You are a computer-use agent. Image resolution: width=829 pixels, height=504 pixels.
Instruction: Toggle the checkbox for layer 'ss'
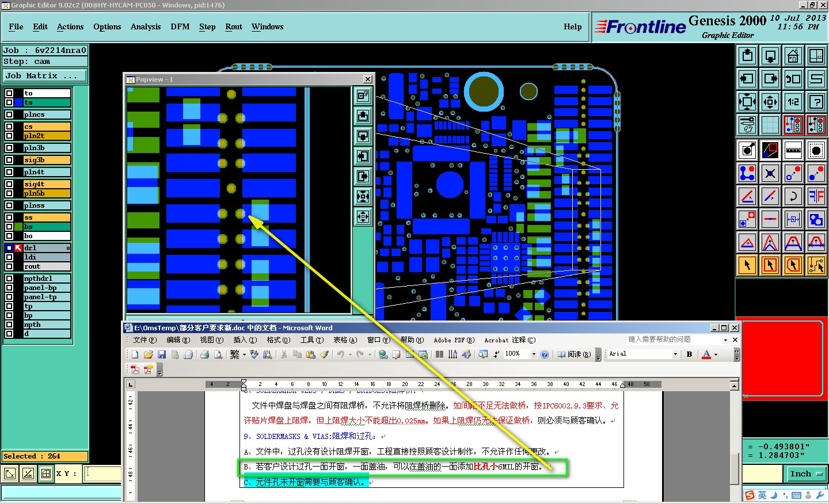click(9, 217)
